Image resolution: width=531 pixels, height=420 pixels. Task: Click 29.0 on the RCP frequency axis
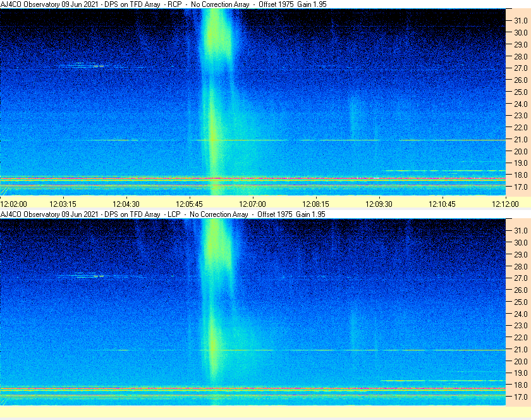pyautogui.click(x=521, y=45)
